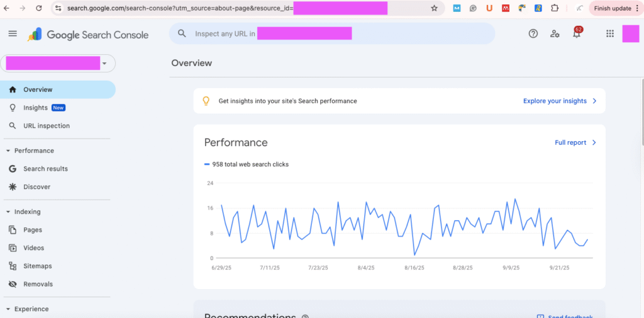The image size is (644, 318).
Task: Collapse the Performance sidebar section
Action: 8,151
